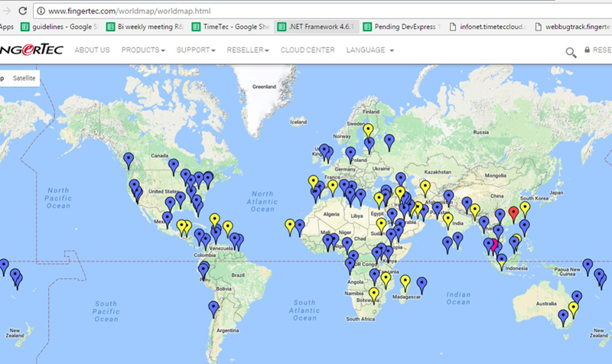Expand the Products dropdown menu

[143, 50]
